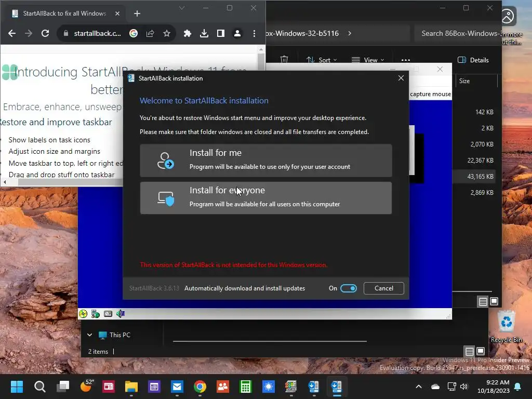Screen dimensions: 532x399
Task: Close the StartAllBack Chrome tab
Action: 117,14
